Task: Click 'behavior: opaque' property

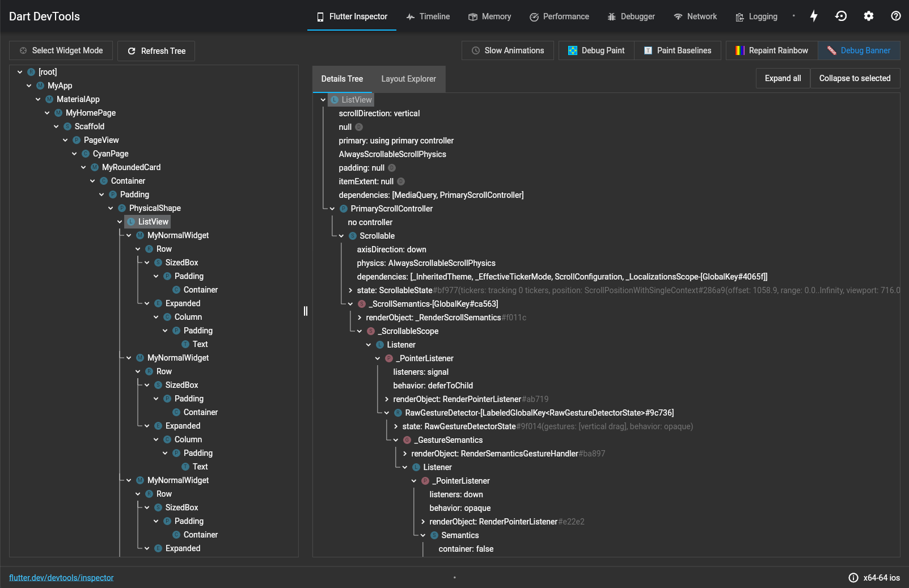Action: pos(460,508)
